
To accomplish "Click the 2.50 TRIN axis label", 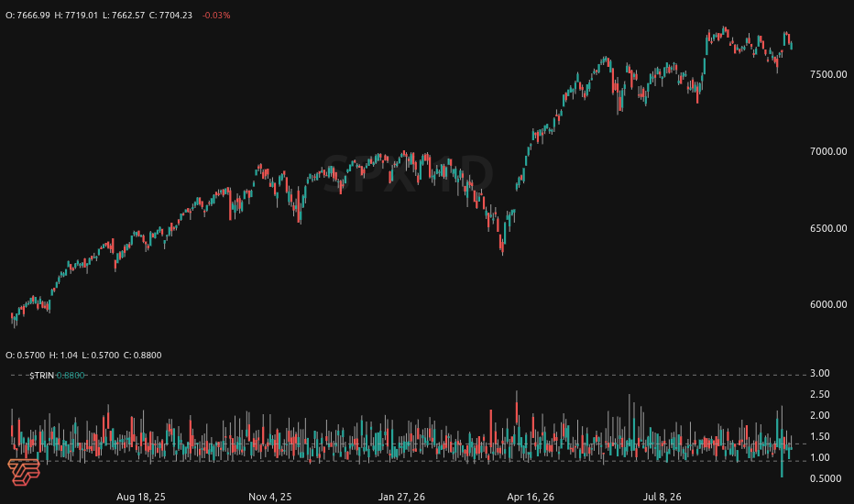I will click(820, 394).
